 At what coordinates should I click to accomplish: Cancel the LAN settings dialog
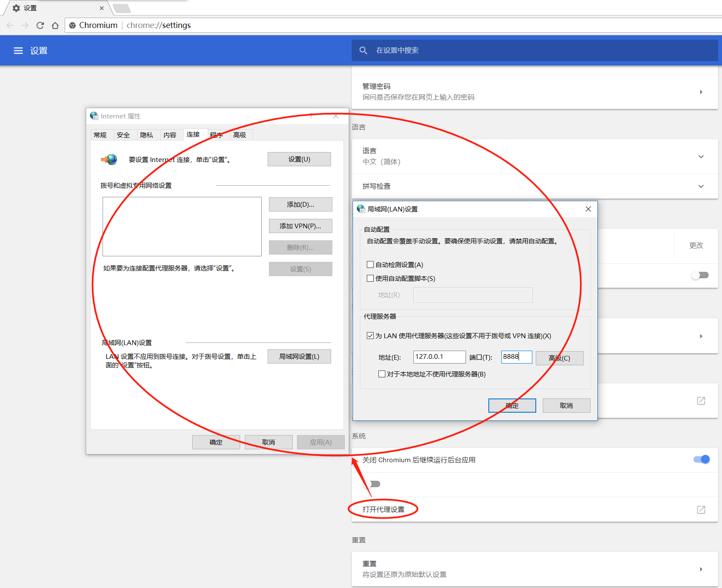(566, 405)
